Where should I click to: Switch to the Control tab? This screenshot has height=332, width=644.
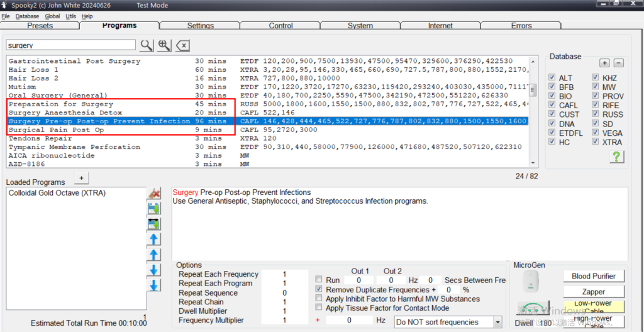[x=281, y=26]
